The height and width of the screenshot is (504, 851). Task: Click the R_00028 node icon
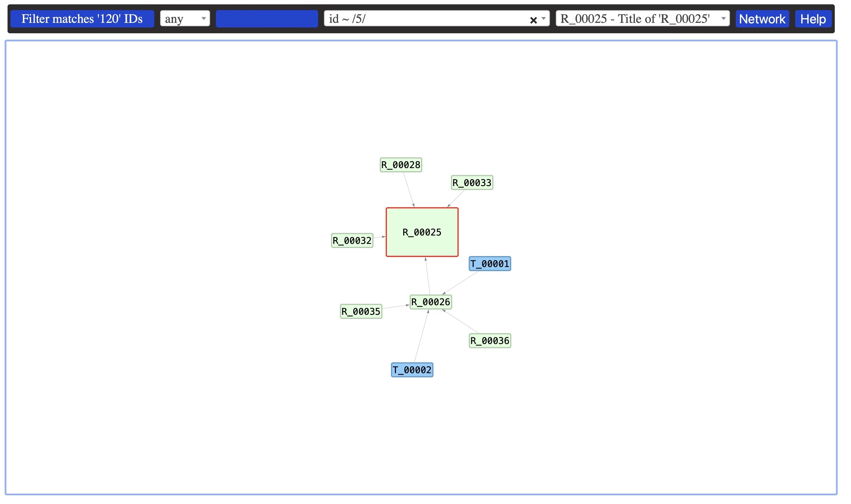(x=400, y=164)
